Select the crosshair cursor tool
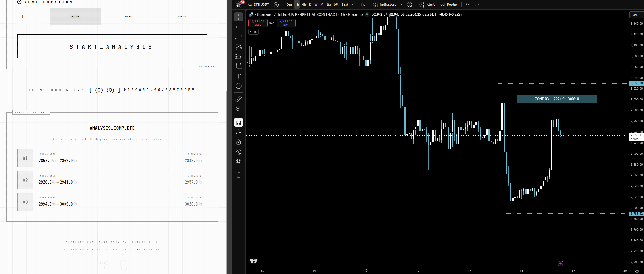The height and width of the screenshot is (274, 644). pyautogui.click(x=238, y=17)
